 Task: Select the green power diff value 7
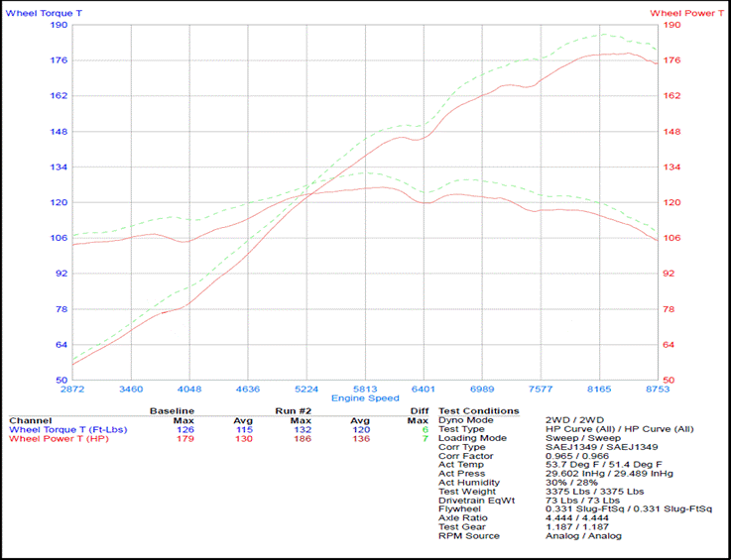pos(426,439)
